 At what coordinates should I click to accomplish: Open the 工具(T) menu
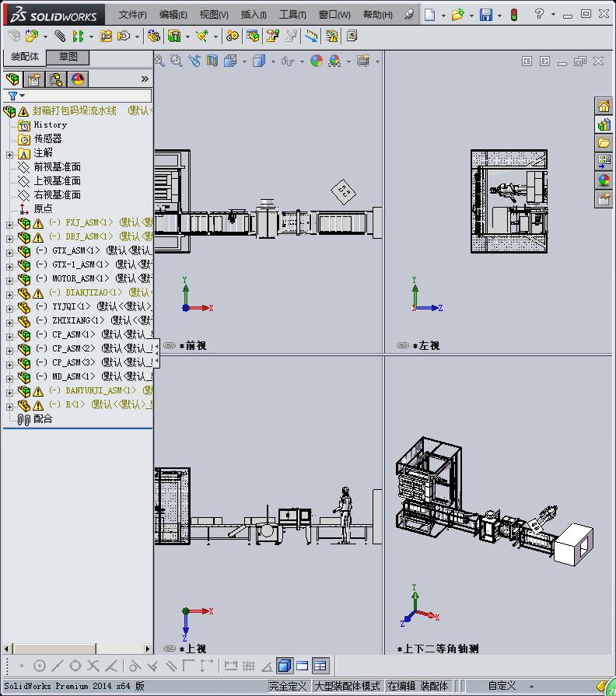coord(292,15)
